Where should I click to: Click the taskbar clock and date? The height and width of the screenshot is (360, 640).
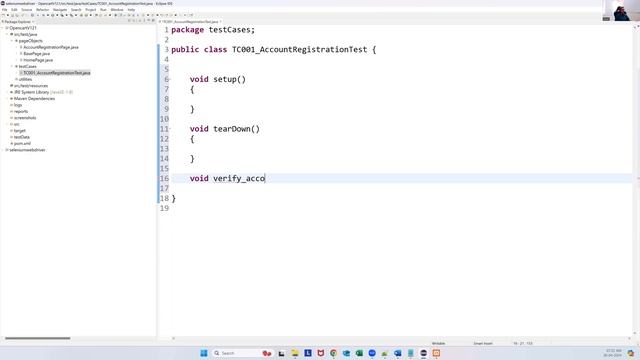pos(613,353)
